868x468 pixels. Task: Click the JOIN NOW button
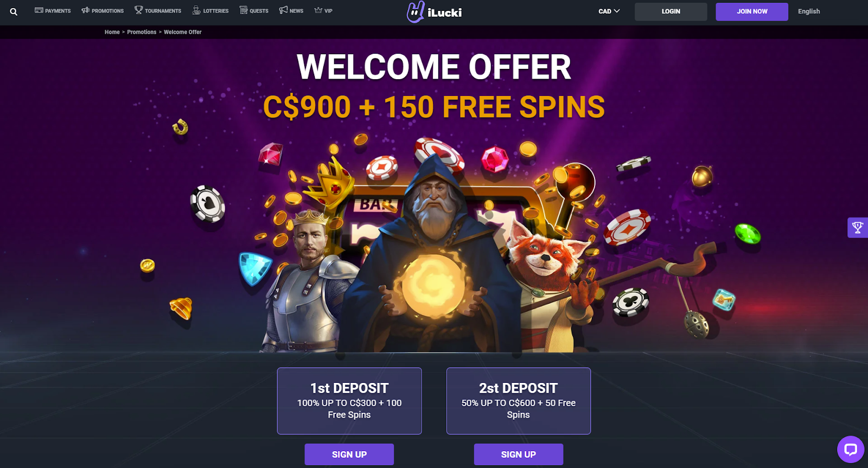click(x=752, y=11)
